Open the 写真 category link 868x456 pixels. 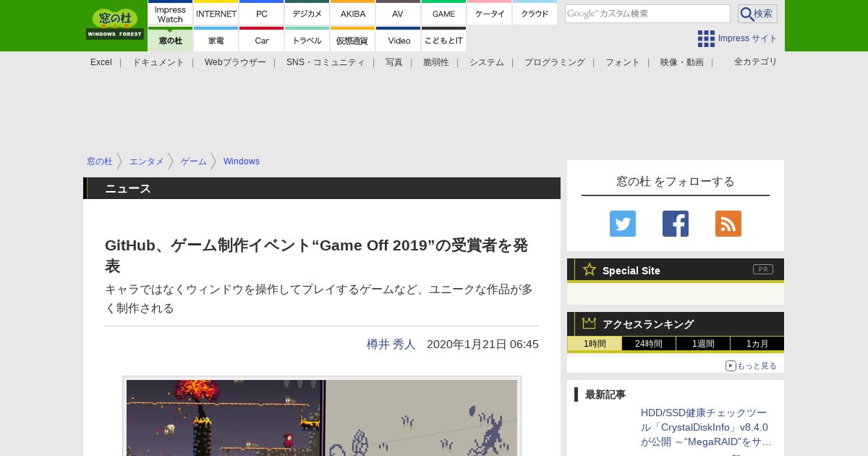[394, 62]
